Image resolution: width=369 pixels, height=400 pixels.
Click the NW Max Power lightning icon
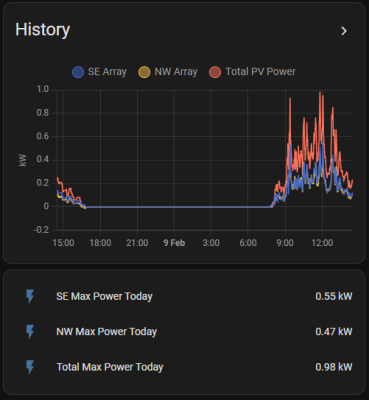click(30, 332)
